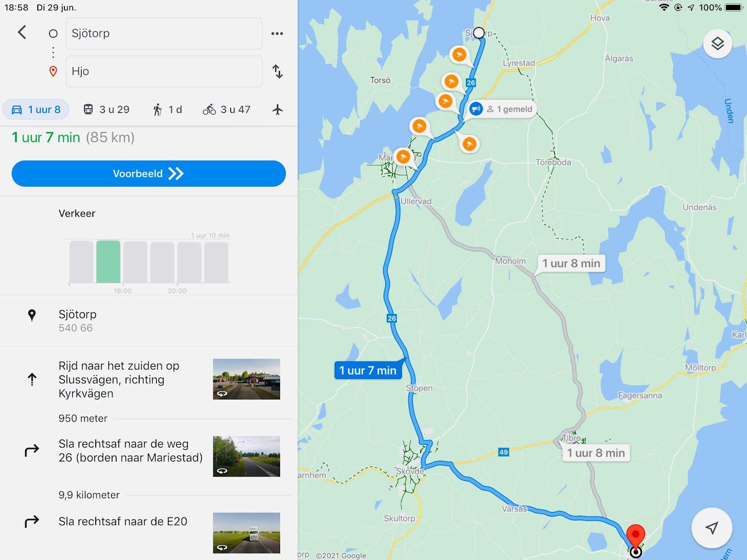Select alternate route '1 uur 8 min' near Moholm

(x=571, y=264)
